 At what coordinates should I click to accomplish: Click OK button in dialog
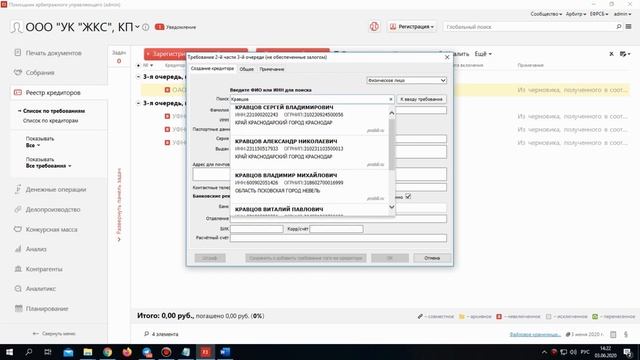[390, 258]
